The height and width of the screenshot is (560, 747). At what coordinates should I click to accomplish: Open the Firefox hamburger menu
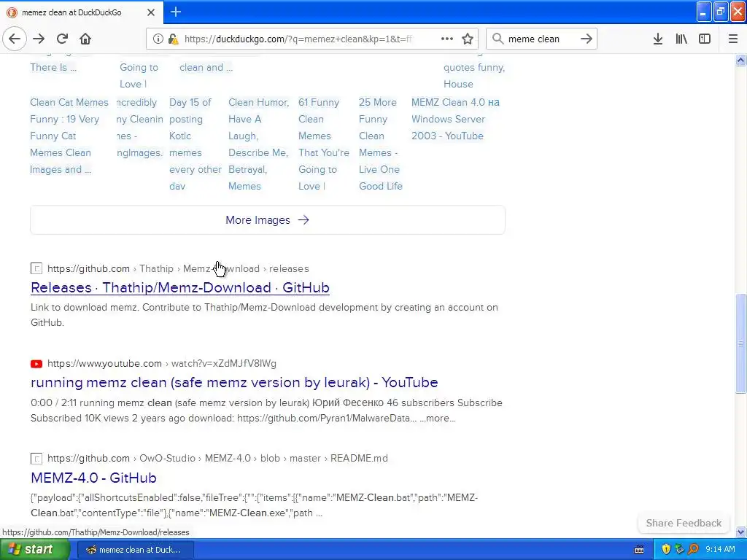(733, 39)
